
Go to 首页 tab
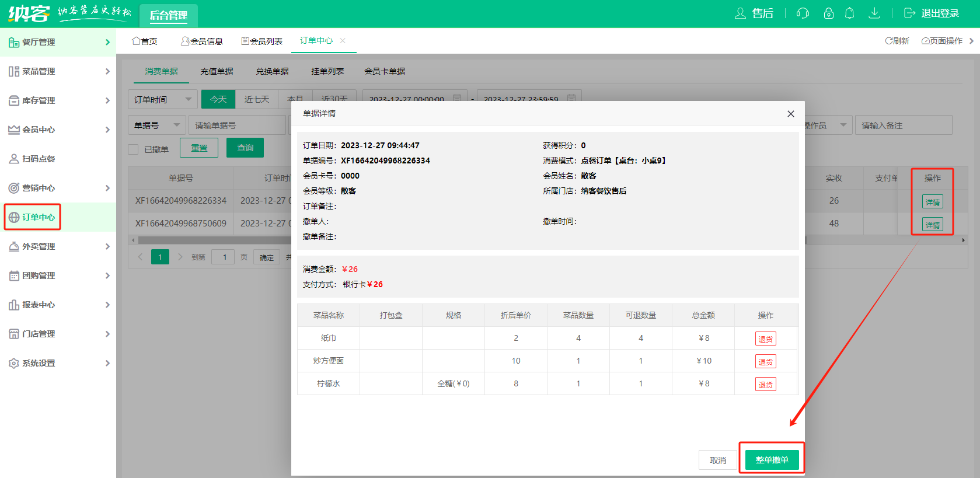click(145, 41)
